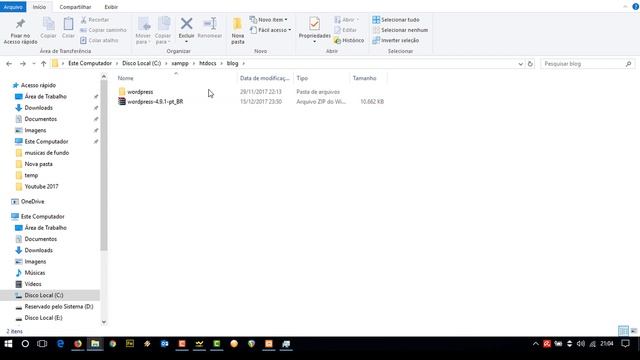Sort by the Tipo column header
This screenshot has width=640, height=360.
click(x=321, y=78)
